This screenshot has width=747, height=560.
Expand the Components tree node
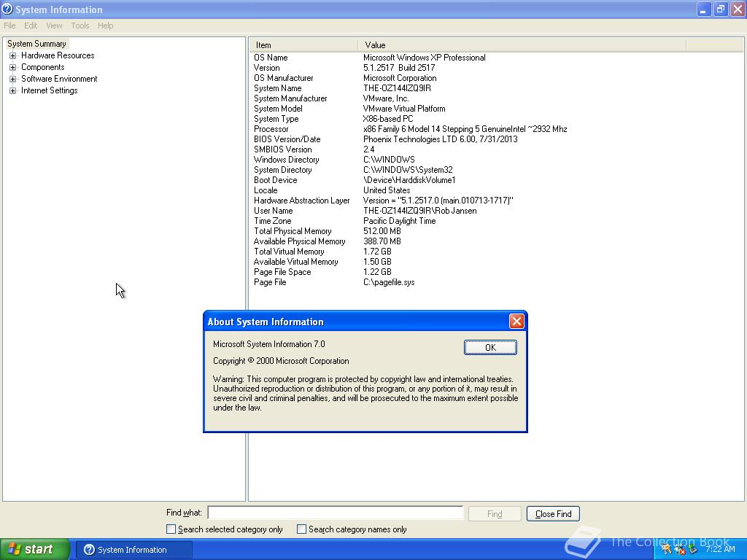click(13, 67)
